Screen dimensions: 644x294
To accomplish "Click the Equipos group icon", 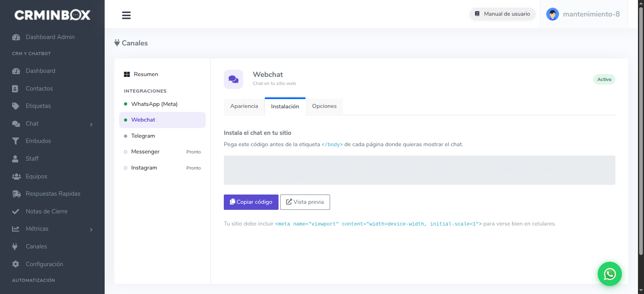I will 16,176.
